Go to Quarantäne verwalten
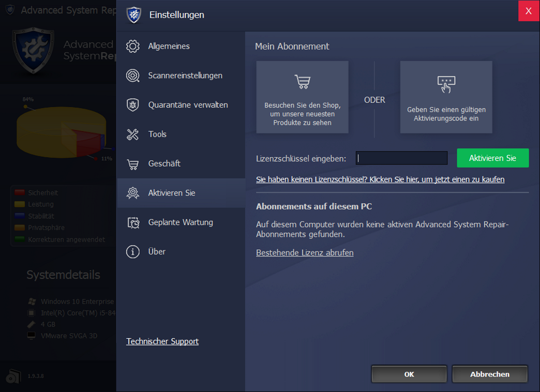540x392 pixels. (181, 104)
